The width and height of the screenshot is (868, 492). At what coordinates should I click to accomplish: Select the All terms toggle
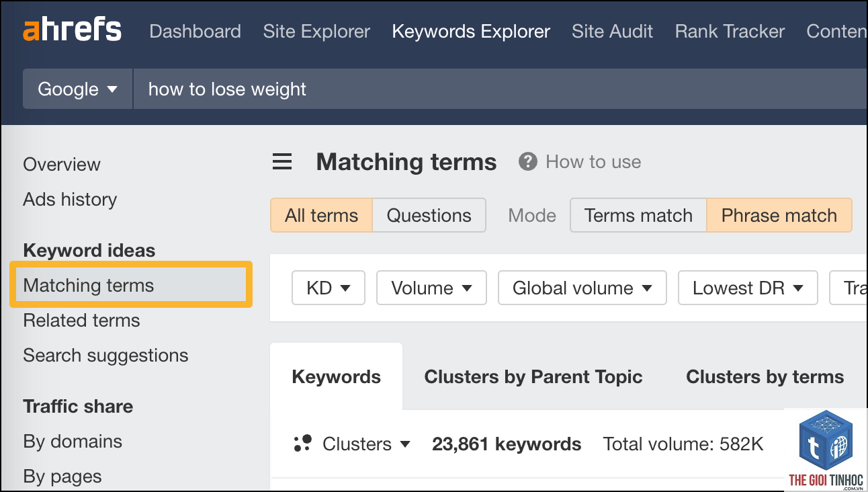tap(321, 215)
